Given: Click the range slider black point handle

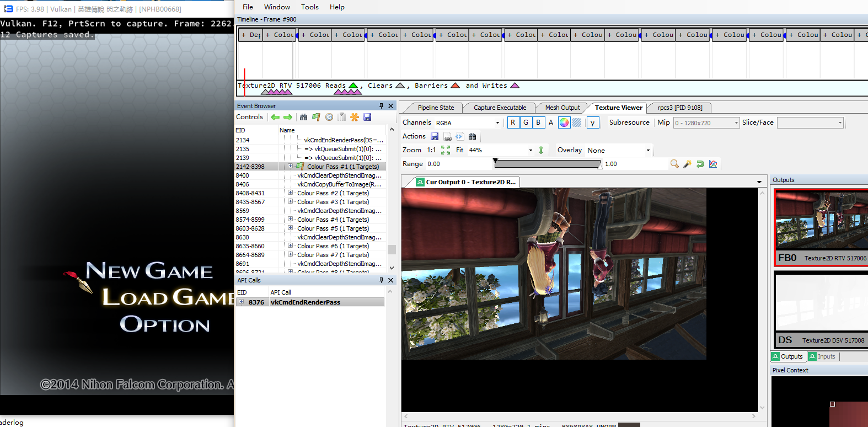Looking at the screenshot, I should [x=495, y=161].
